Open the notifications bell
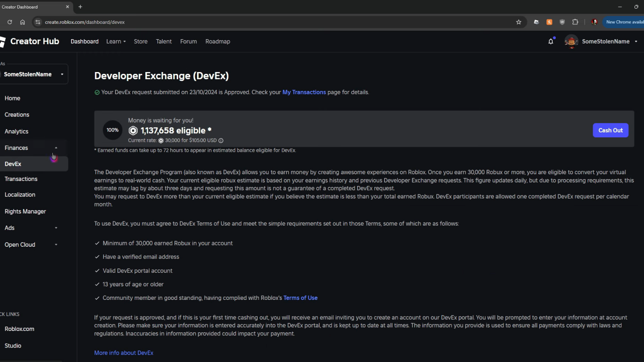 click(550, 41)
